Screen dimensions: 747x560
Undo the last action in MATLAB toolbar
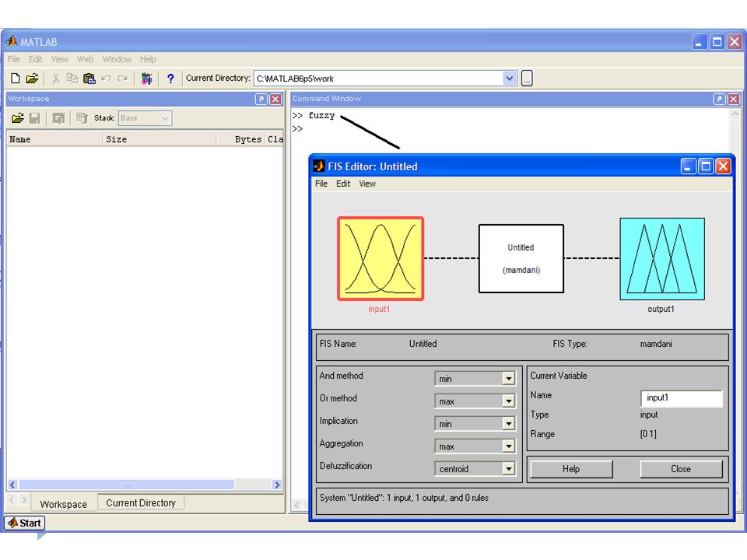[x=106, y=79]
